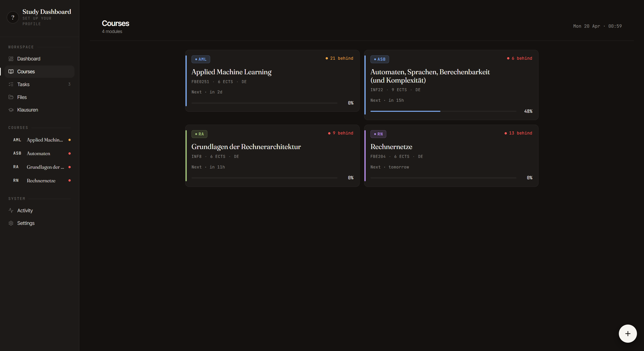Click the Dashboard grid icon in sidebar
The width and height of the screenshot is (644, 351).
[x=11, y=59]
